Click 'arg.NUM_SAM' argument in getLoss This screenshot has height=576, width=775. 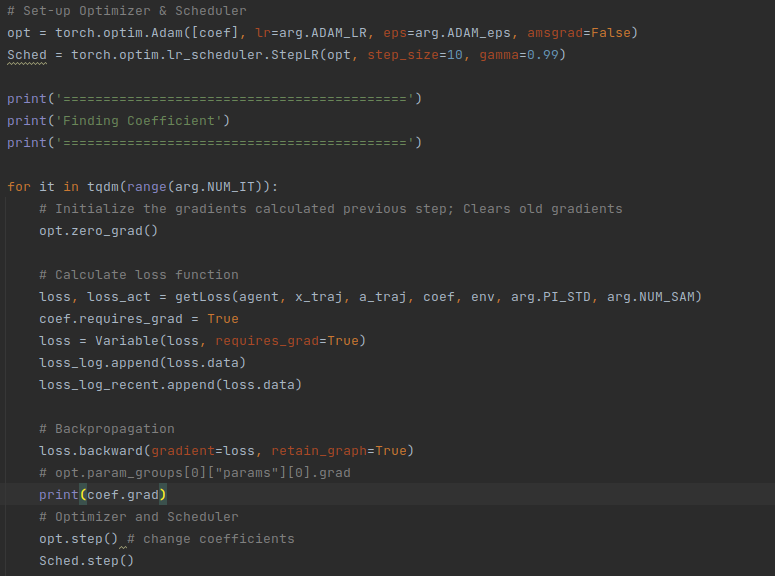650,297
